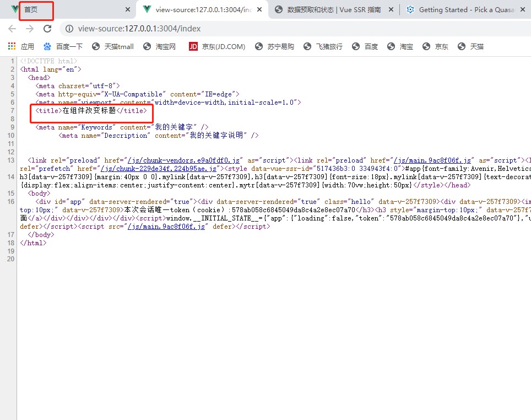
Task: Open the 应用 apps grid shortcut
Action: (21, 46)
